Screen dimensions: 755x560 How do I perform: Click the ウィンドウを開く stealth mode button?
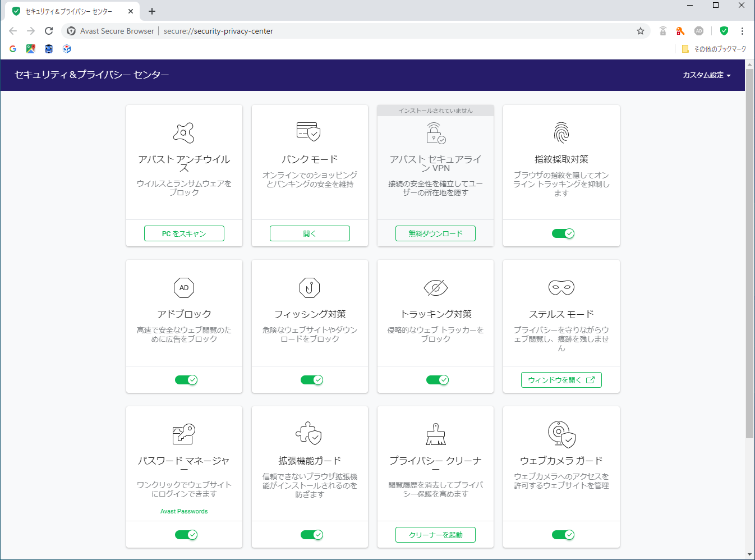tap(561, 380)
